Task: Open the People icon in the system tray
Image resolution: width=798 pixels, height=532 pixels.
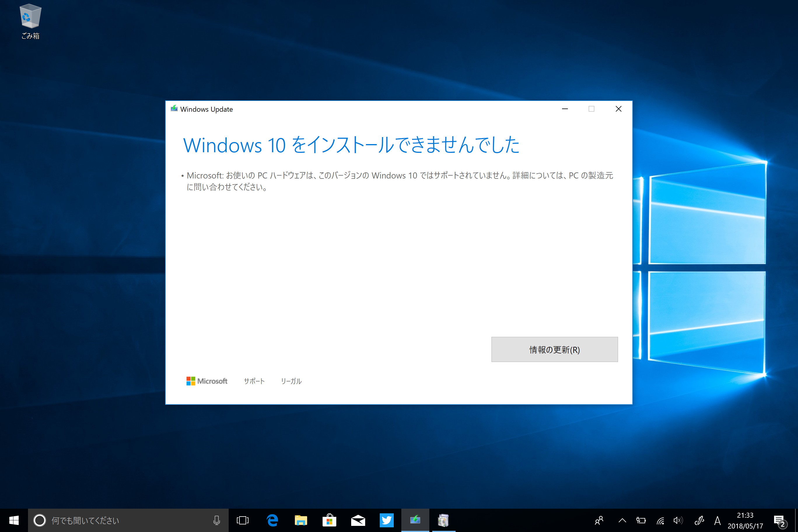Action: tap(599, 520)
